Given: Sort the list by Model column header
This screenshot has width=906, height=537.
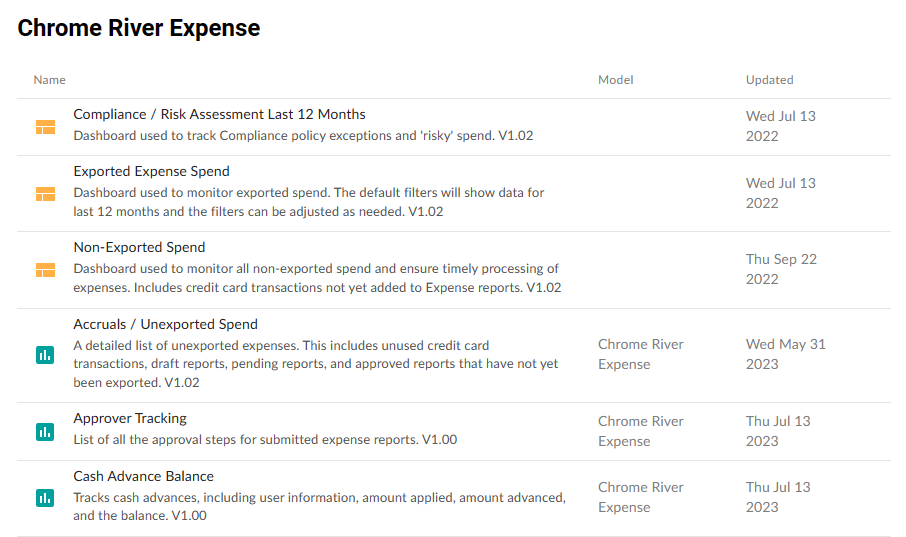Looking at the screenshot, I should click(615, 80).
